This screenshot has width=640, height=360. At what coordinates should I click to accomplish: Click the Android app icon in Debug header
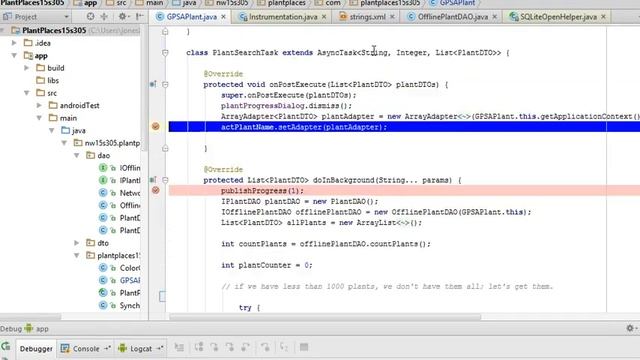pos(29,328)
